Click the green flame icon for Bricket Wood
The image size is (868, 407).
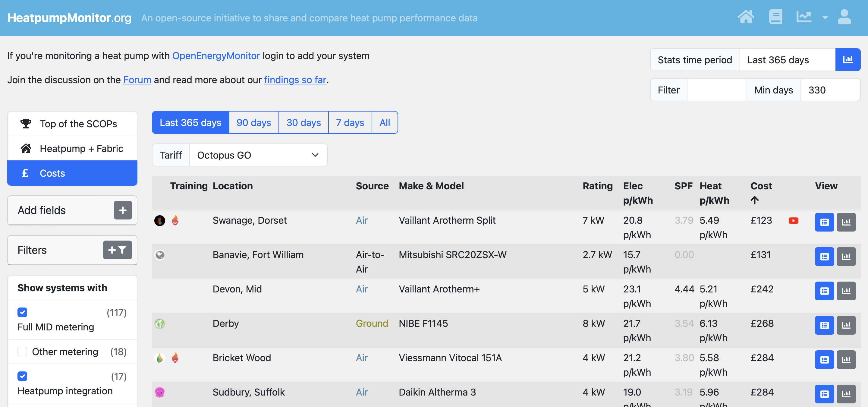click(160, 358)
